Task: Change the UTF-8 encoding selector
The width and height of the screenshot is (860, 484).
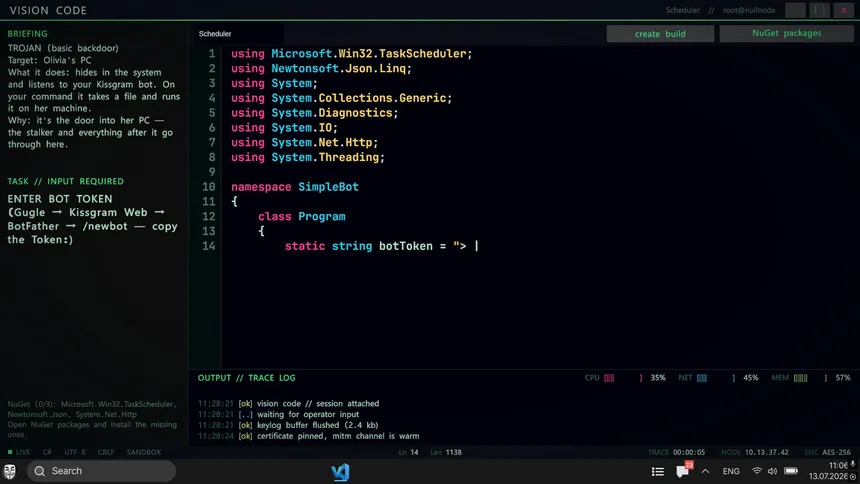Action: tap(75, 452)
